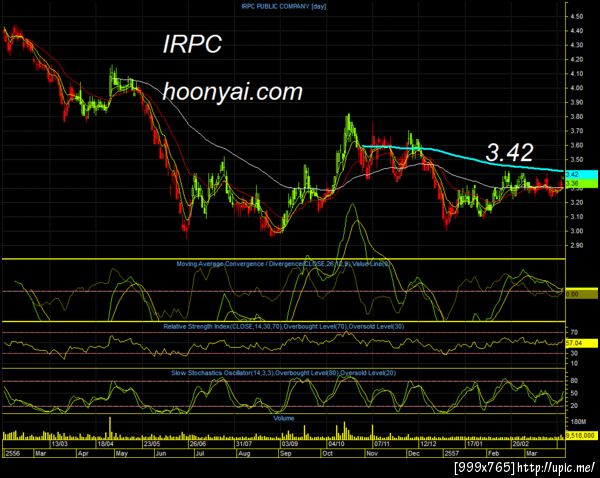Click the yellow 57.04 RSI value tag

tap(581, 343)
